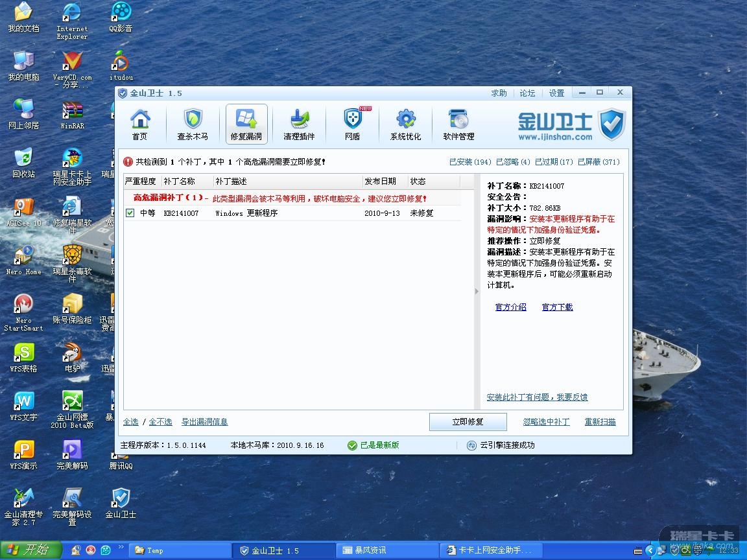Open the 设置 settings menu

click(x=556, y=93)
